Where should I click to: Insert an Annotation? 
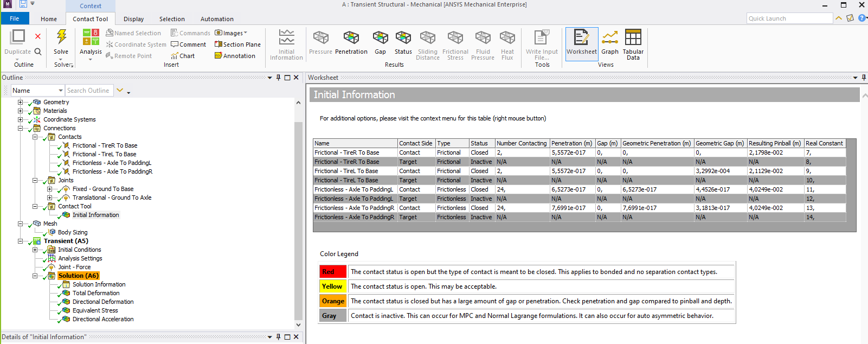(235, 56)
